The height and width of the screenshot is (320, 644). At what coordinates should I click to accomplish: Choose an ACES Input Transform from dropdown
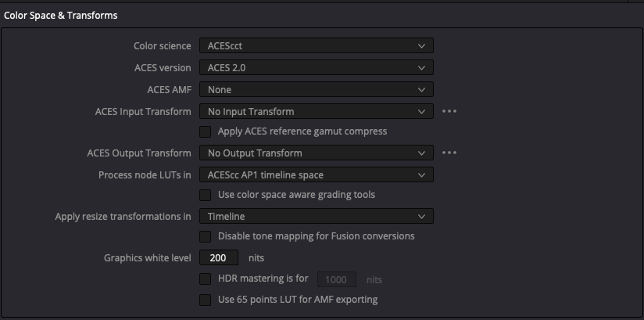(x=316, y=112)
